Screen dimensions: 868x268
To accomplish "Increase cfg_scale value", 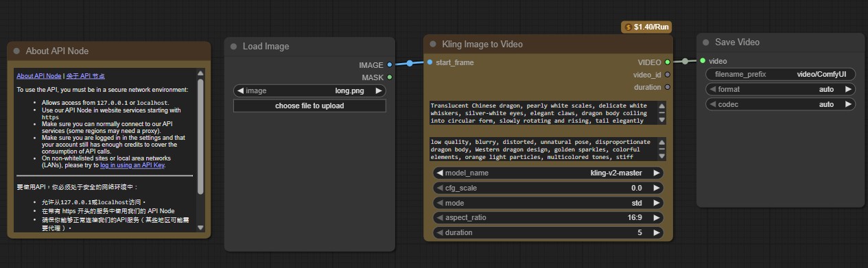I will (x=657, y=188).
